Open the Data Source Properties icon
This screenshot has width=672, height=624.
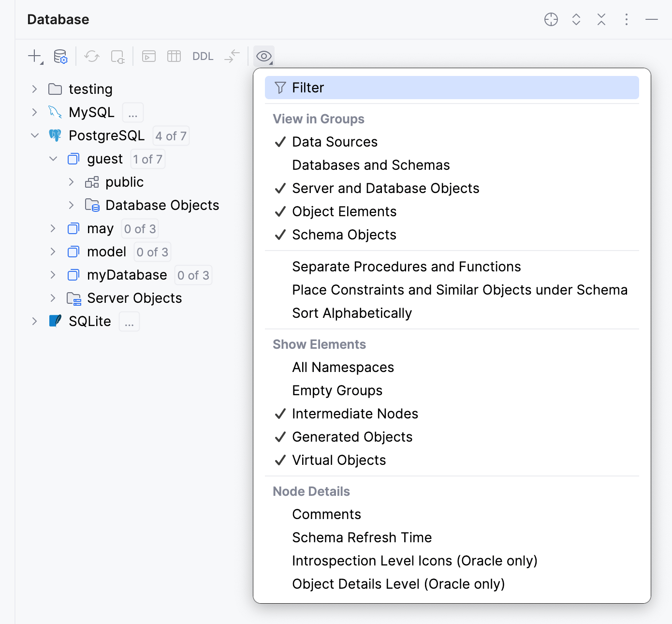tap(61, 56)
